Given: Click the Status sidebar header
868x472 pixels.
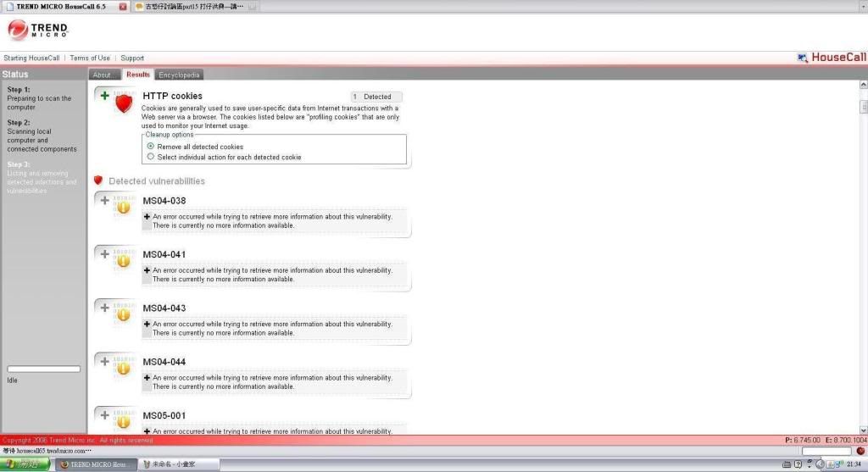Looking at the screenshot, I should [15, 75].
